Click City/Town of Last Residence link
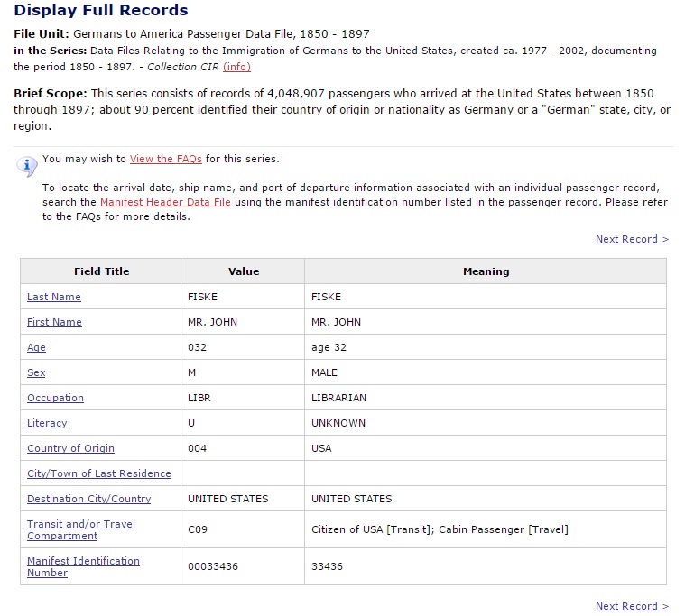Image resolution: width=685 pixels, height=616 pixels. point(98,473)
